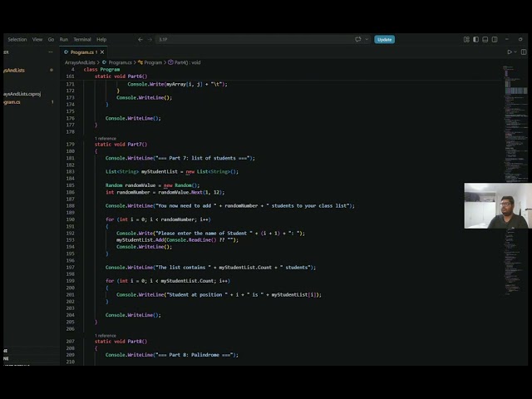This screenshot has height=399, width=532.
Task: Place cursor on static void Part8()
Action: pyautogui.click(x=121, y=342)
